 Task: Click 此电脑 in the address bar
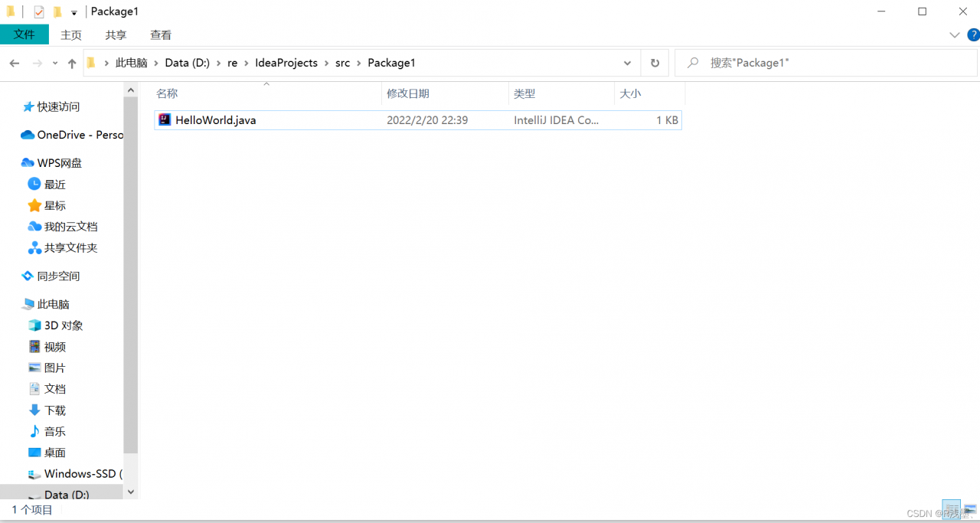[132, 63]
